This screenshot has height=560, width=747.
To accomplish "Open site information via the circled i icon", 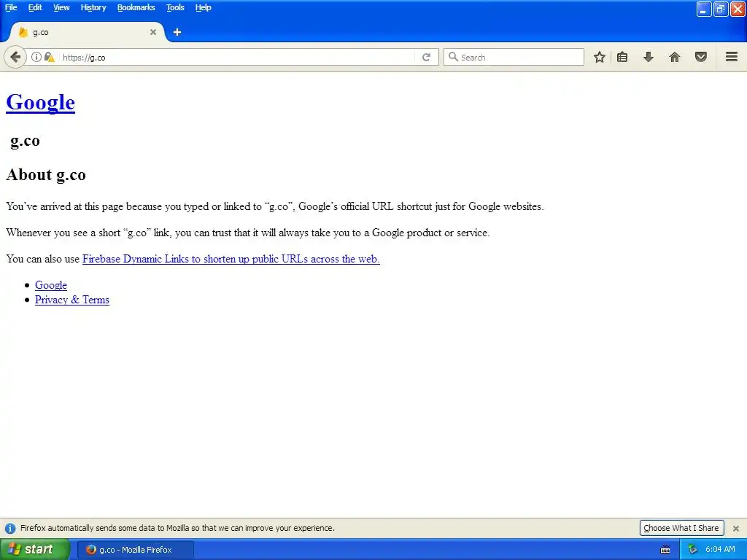I will (x=36, y=57).
